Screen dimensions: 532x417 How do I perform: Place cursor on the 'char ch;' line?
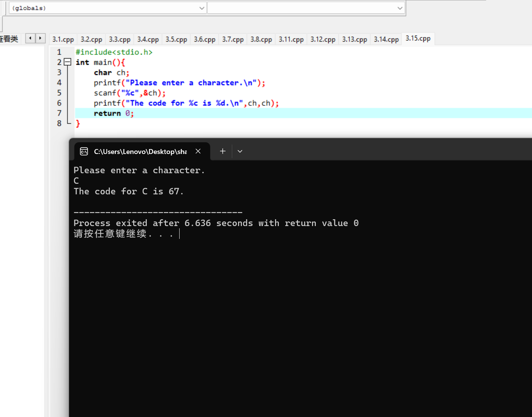pyautogui.click(x=112, y=72)
